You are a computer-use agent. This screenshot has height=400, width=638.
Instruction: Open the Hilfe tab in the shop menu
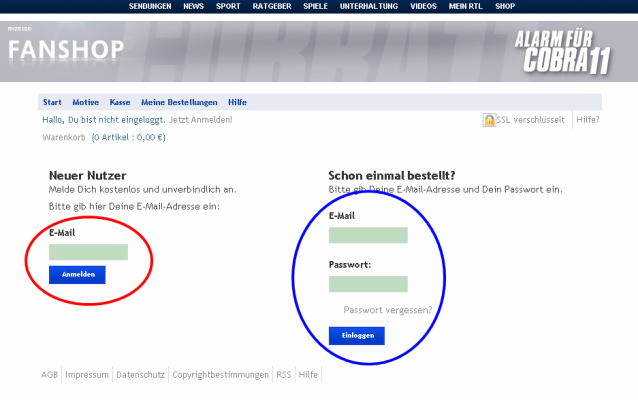pyautogui.click(x=237, y=102)
